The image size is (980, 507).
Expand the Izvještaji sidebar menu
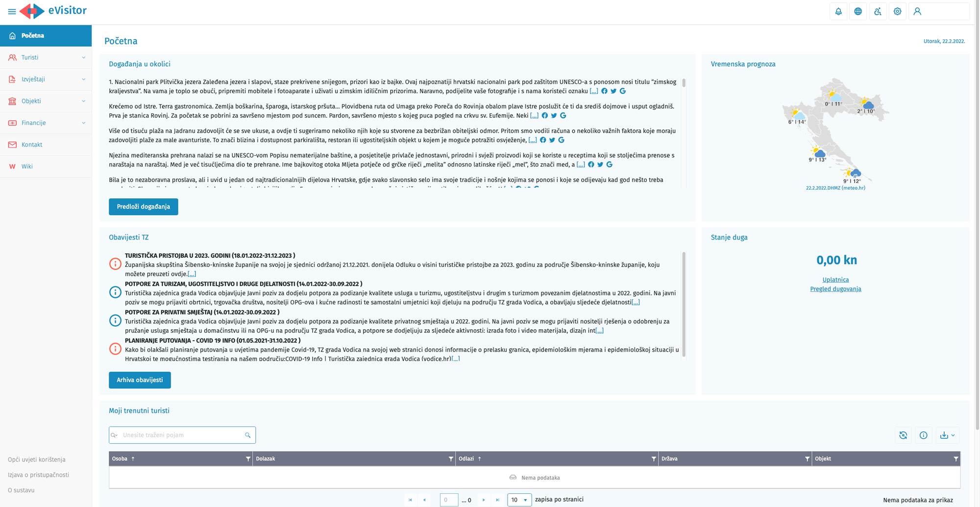point(46,79)
